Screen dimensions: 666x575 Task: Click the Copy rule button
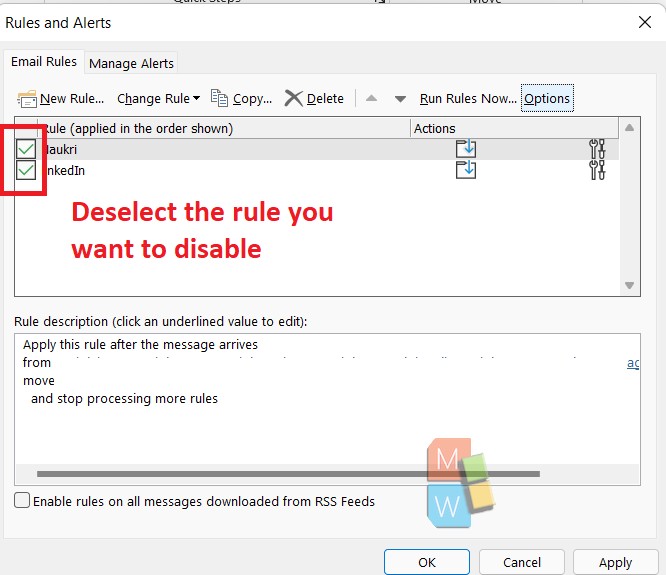(241, 99)
